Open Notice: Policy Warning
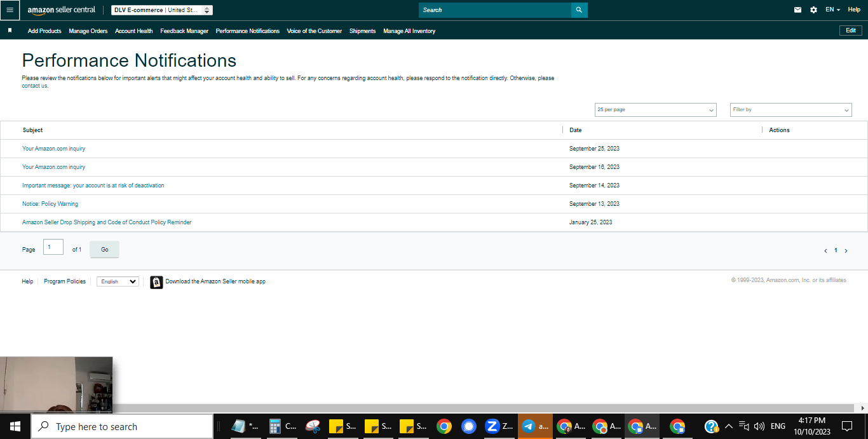 click(50, 204)
